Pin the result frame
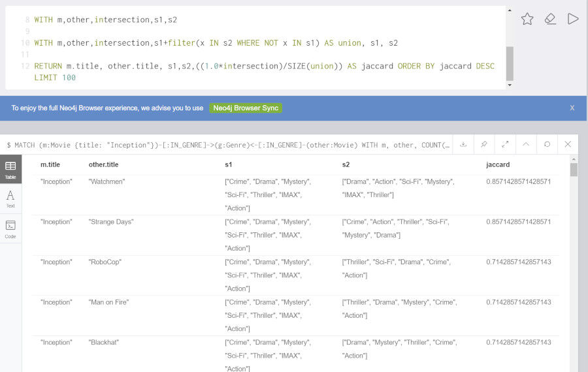 coord(484,144)
